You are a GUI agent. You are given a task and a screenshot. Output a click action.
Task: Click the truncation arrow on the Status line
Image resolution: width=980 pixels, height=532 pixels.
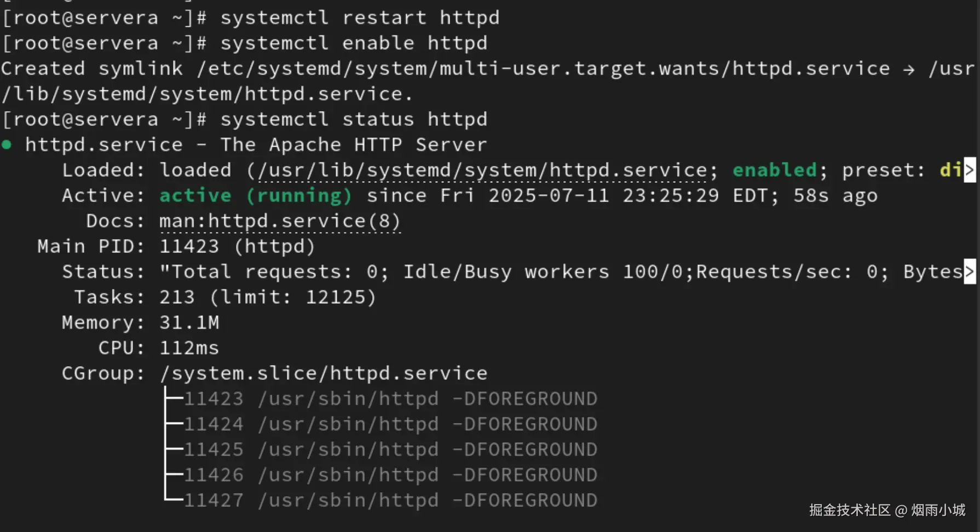(970, 271)
